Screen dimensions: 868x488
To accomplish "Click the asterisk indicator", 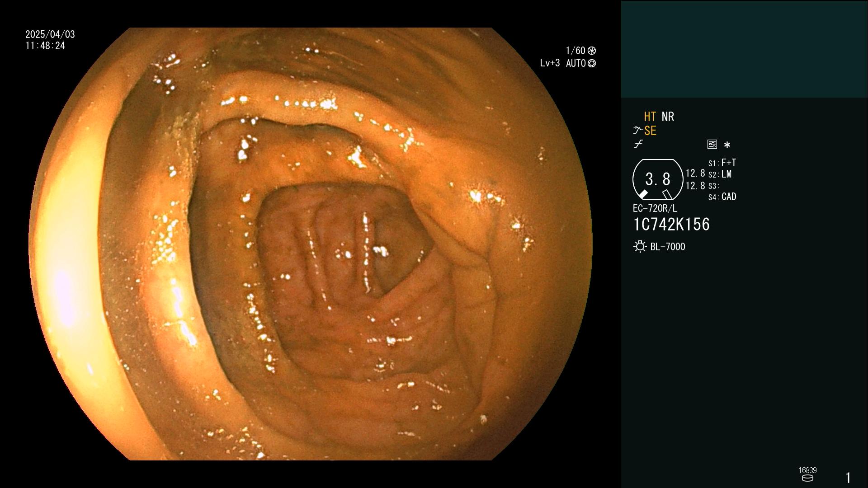I will 727,145.
